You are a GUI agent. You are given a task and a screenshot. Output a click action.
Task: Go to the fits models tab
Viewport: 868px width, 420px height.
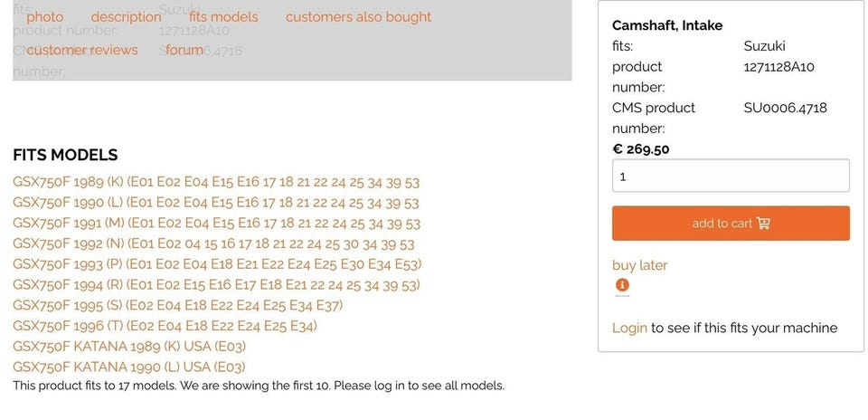coord(223,17)
